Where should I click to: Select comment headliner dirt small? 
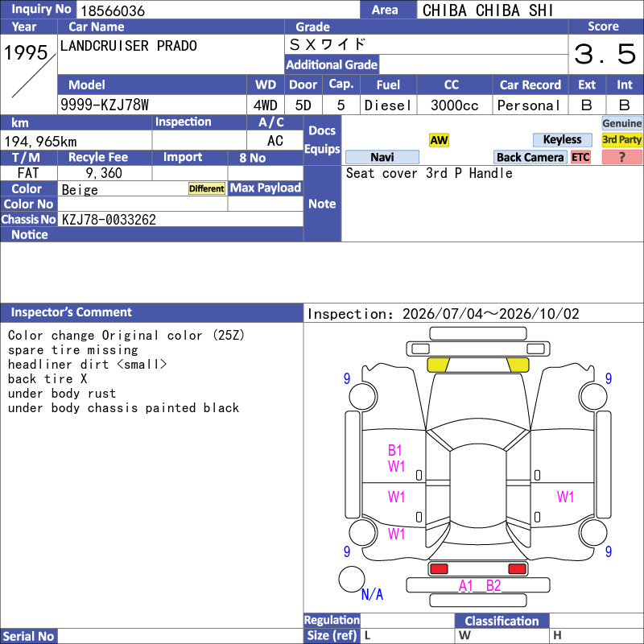(x=88, y=365)
